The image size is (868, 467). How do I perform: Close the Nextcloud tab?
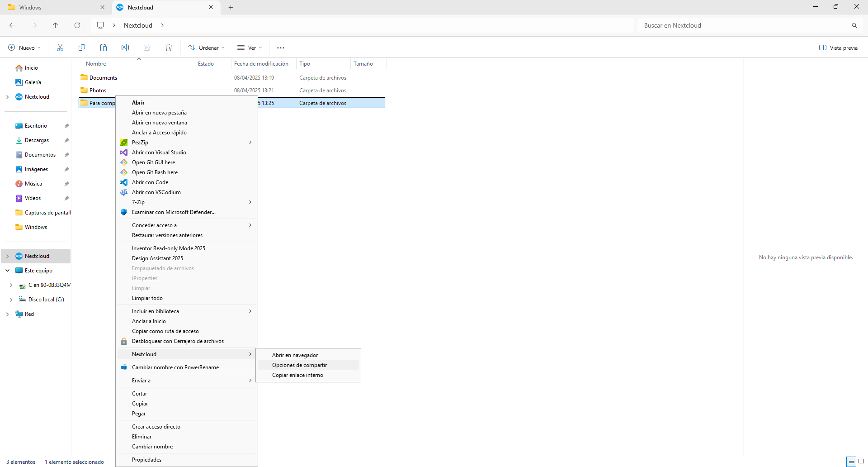pos(211,7)
